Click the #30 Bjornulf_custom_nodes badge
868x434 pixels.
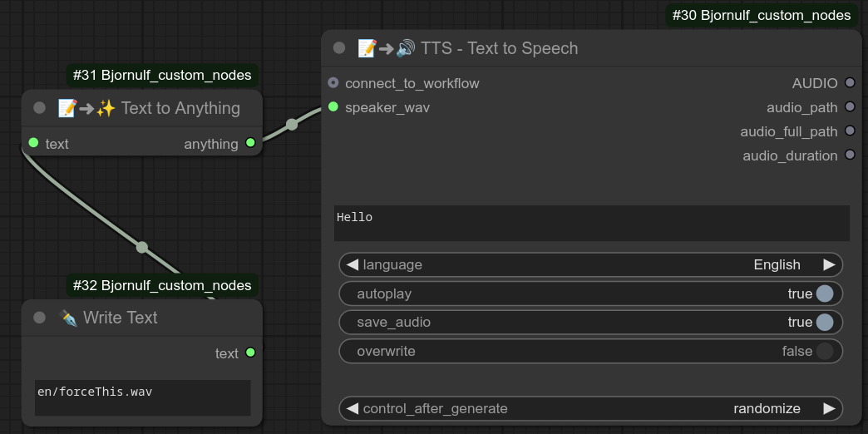[x=761, y=15]
